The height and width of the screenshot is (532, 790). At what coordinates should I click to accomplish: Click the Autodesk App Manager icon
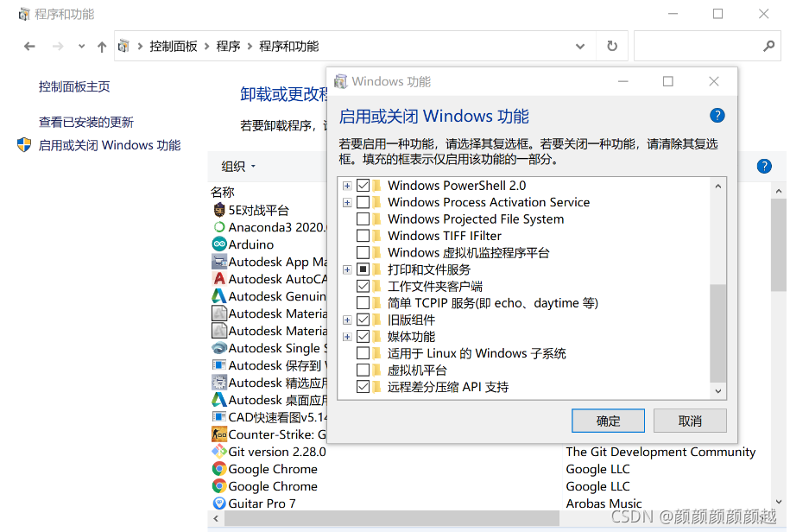coord(219,262)
